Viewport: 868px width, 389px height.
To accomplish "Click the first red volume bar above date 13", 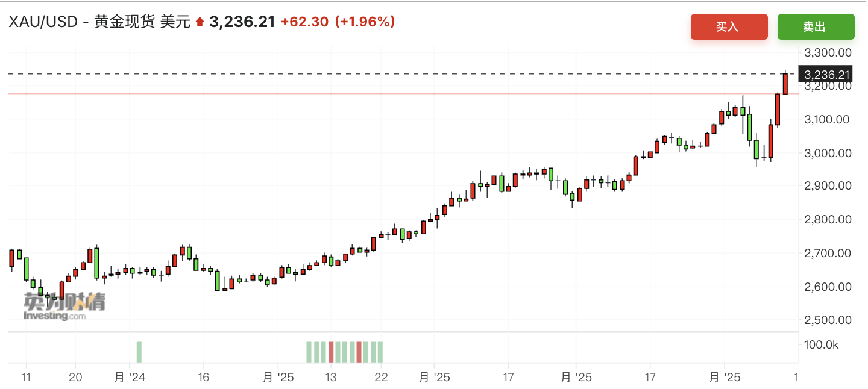I will tap(331, 352).
